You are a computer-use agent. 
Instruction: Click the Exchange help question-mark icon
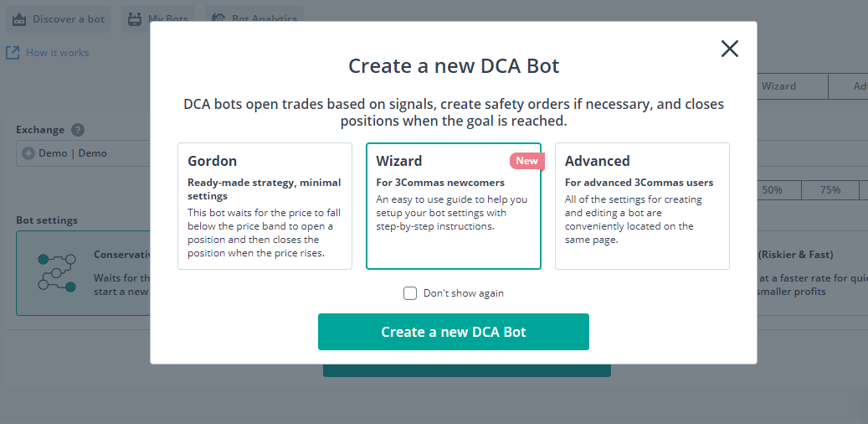(78, 130)
